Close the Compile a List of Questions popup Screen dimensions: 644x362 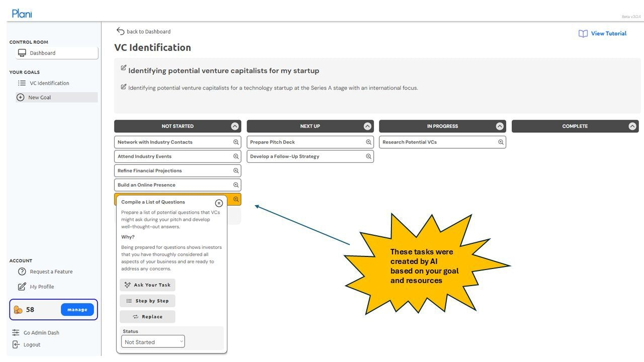click(x=219, y=203)
